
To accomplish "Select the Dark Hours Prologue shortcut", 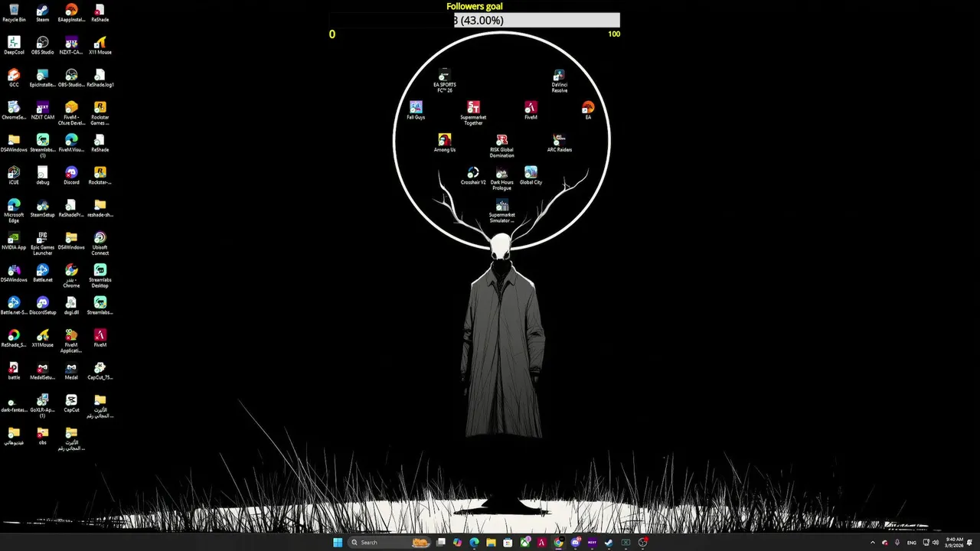I will click(502, 178).
